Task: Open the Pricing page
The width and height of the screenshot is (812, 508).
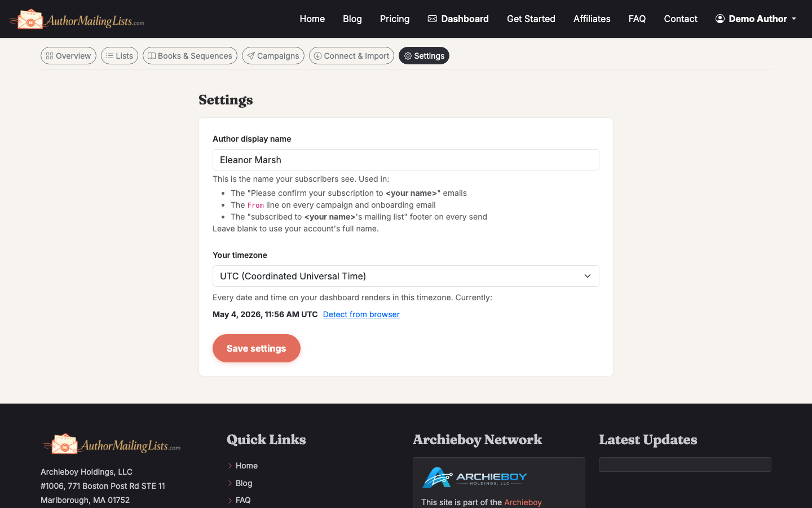Action: (395, 19)
